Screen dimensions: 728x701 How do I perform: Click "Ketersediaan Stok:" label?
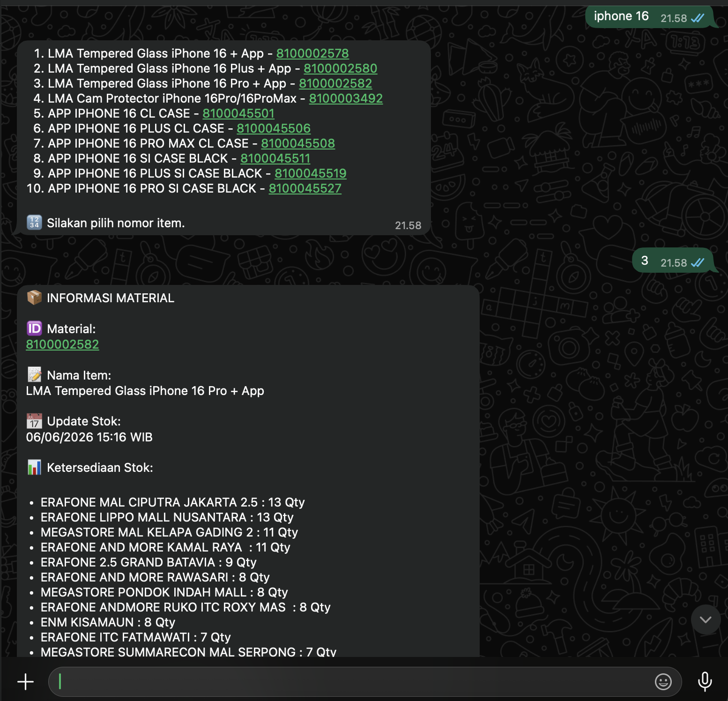click(100, 468)
